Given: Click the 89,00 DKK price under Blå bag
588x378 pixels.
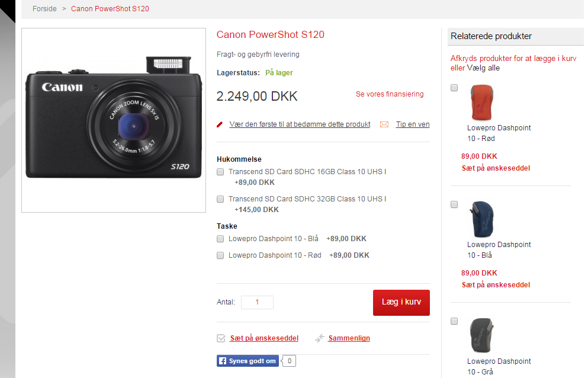Looking at the screenshot, I should [x=479, y=273].
